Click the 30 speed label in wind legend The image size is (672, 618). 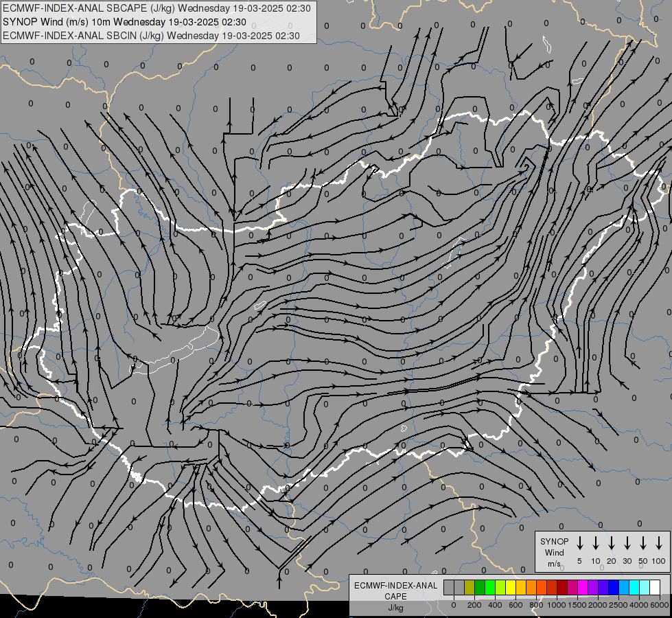tap(627, 561)
